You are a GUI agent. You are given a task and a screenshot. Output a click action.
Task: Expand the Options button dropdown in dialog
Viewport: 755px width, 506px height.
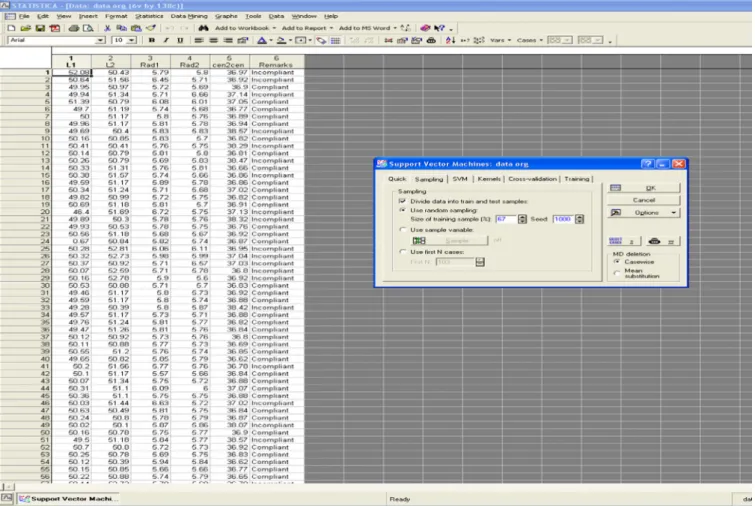tap(674, 213)
